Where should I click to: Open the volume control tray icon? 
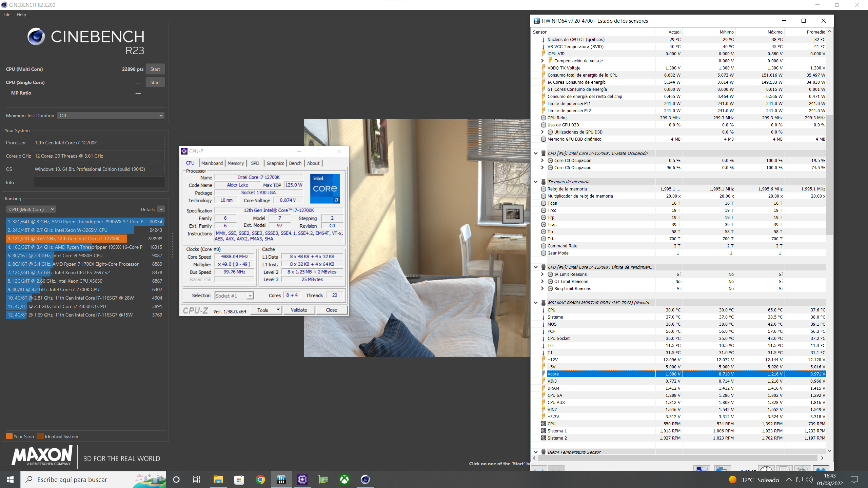click(x=809, y=480)
